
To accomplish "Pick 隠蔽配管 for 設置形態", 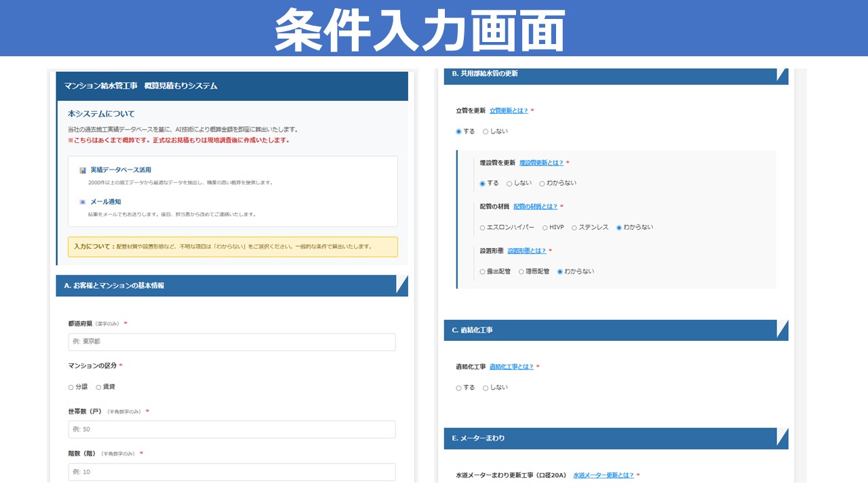I will click(521, 272).
